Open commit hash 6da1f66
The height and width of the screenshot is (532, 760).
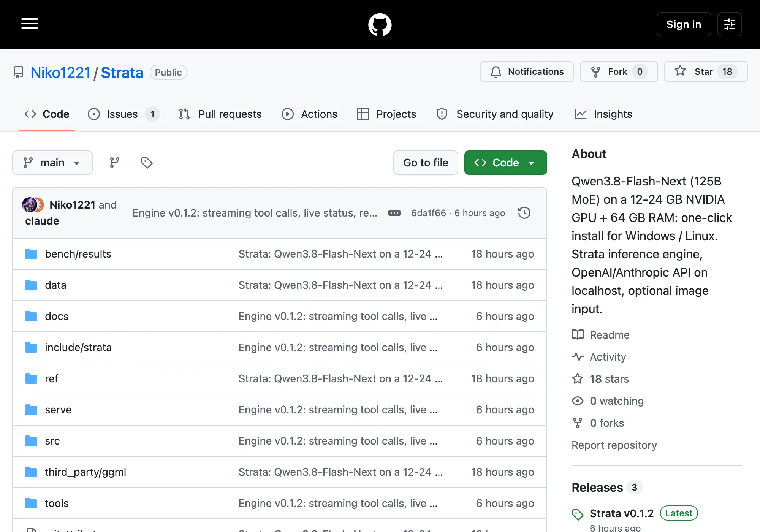(x=429, y=213)
